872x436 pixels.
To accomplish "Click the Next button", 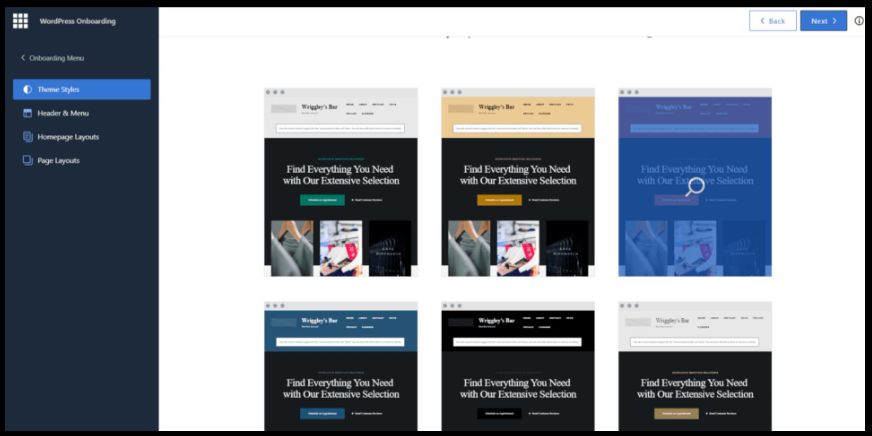I will [824, 21].
